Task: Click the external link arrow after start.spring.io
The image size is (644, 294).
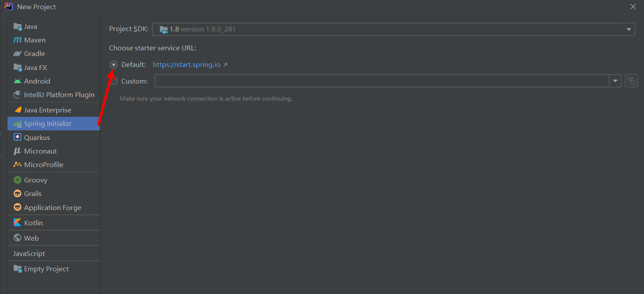Action: tap(225, 65)
